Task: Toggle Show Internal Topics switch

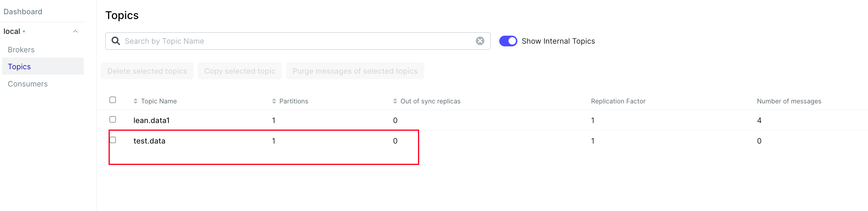Action: pos(508,41)
